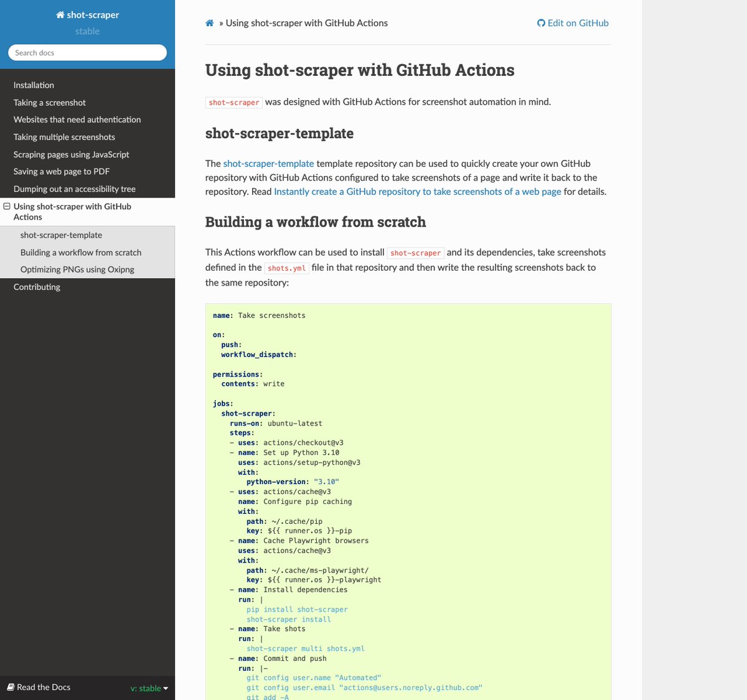
Task: Click the shots.yml inline code
Action: point(286,268)
